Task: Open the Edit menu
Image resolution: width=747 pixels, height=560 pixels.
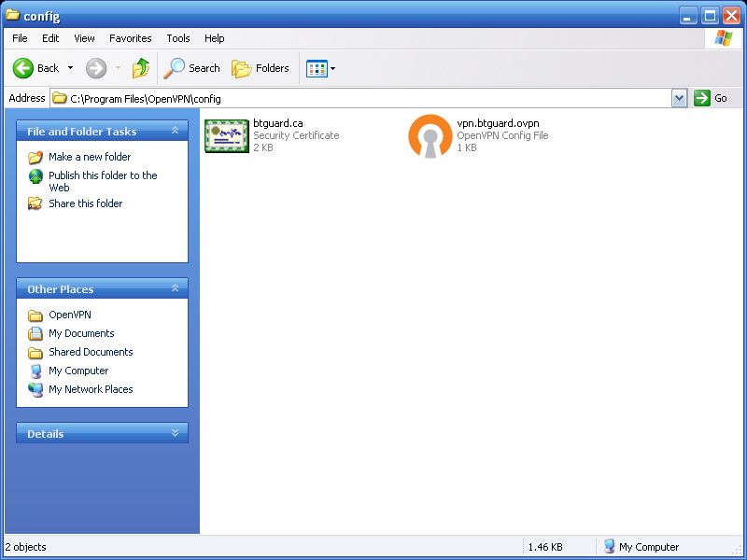Action: (50, 38)
